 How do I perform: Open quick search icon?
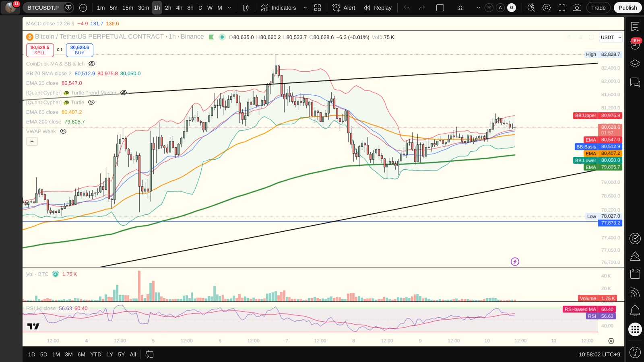[x=531, y=8]
